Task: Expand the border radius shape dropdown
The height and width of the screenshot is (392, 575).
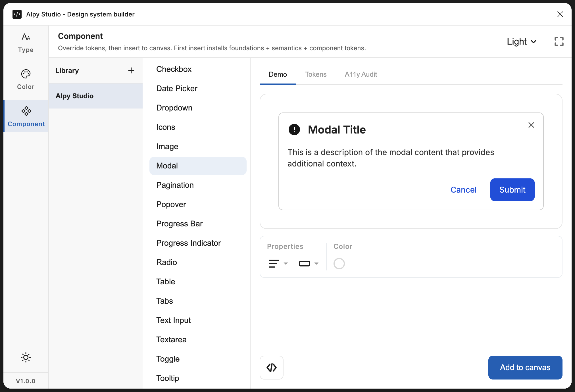Action: (309, 264)
